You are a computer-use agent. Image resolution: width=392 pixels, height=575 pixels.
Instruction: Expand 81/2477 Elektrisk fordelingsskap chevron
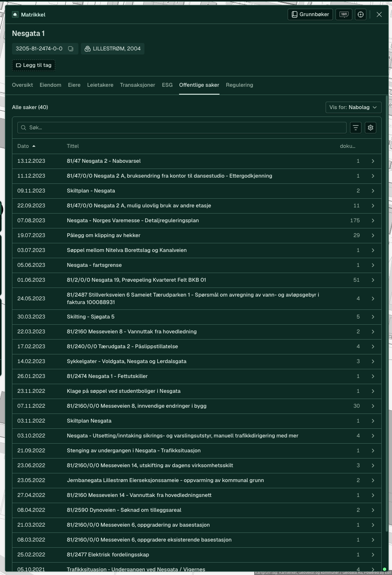[x=373, y=555]
